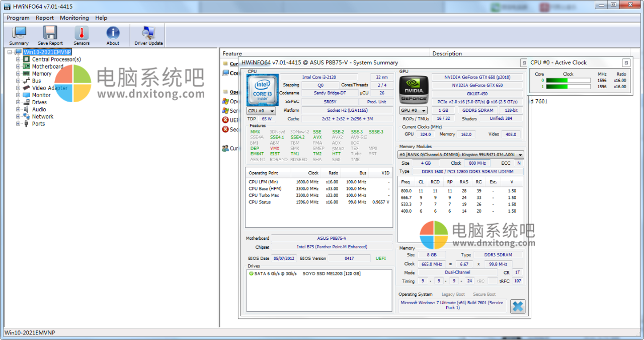The image size is (644, 340).
Task: Click the Save Report floppy disk icon
Action: (x=50, y=33)
